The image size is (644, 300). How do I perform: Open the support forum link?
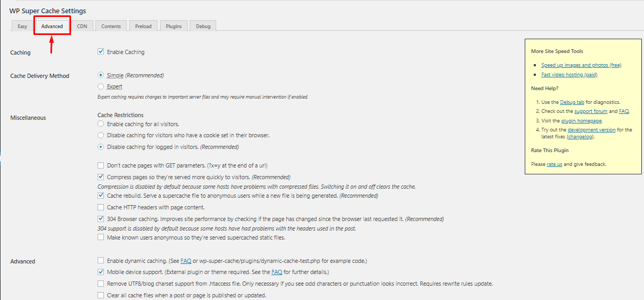click(x=590, y=111)
